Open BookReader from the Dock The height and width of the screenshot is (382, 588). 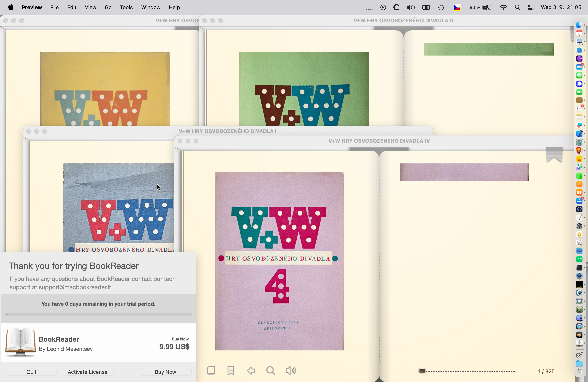pos(579,343)
